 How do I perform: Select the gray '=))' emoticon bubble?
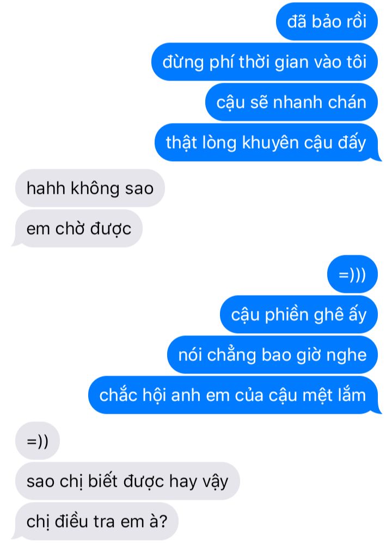point(38,440)
